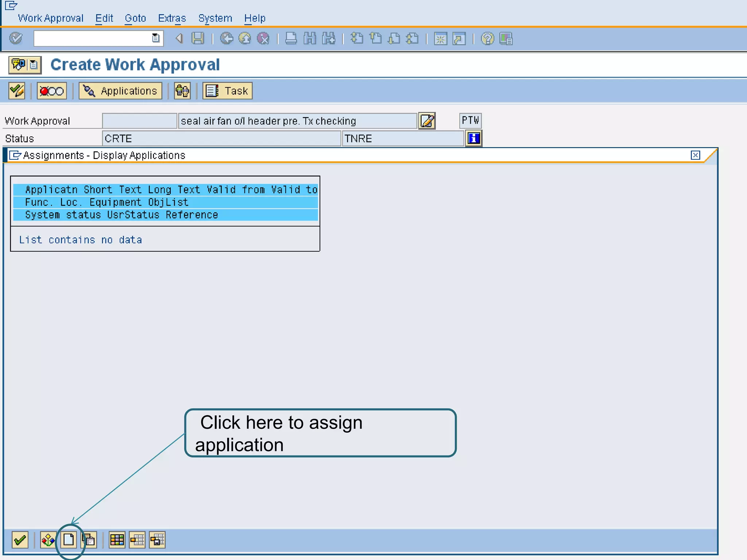747x560 pixels.
Task: Open the Goto menu
Action: [135, 18]
